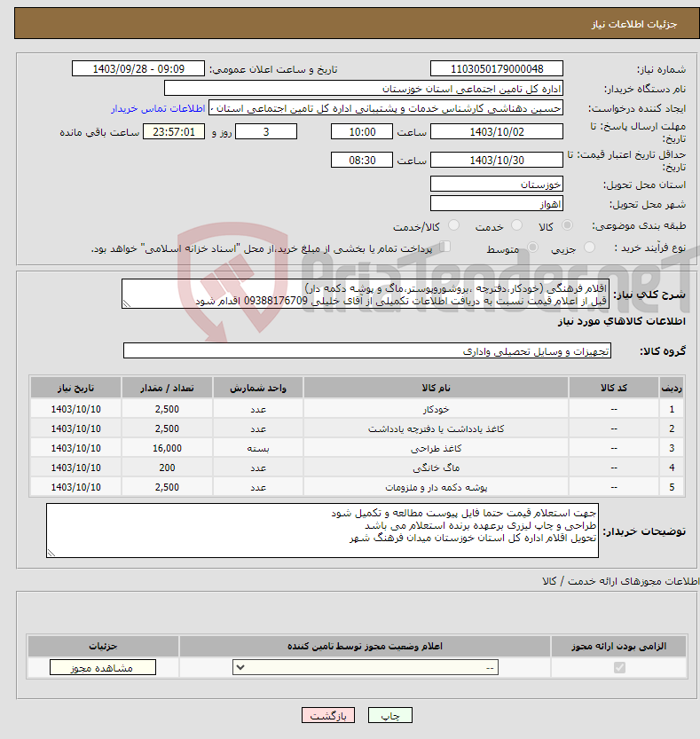Click the اعلام وضعیت مجوز توسط تامین کننده header
The image size is (700, 739).
coord(365,646)
